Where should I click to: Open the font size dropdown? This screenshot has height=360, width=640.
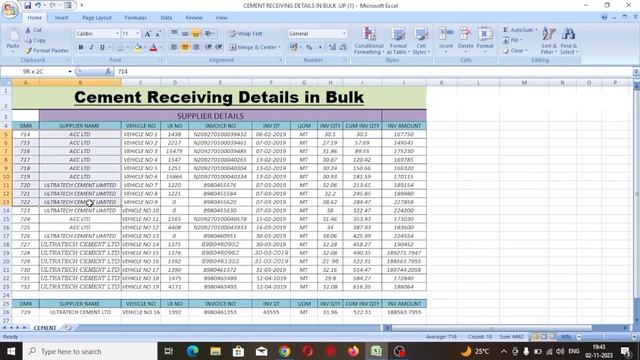pyautogui.click(x=138, y=33)
